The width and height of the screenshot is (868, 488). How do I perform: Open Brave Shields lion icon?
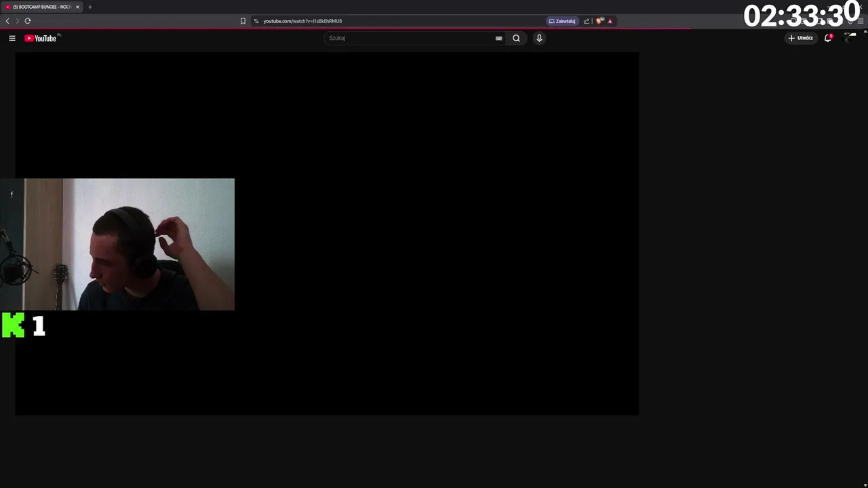click(599, 21)
